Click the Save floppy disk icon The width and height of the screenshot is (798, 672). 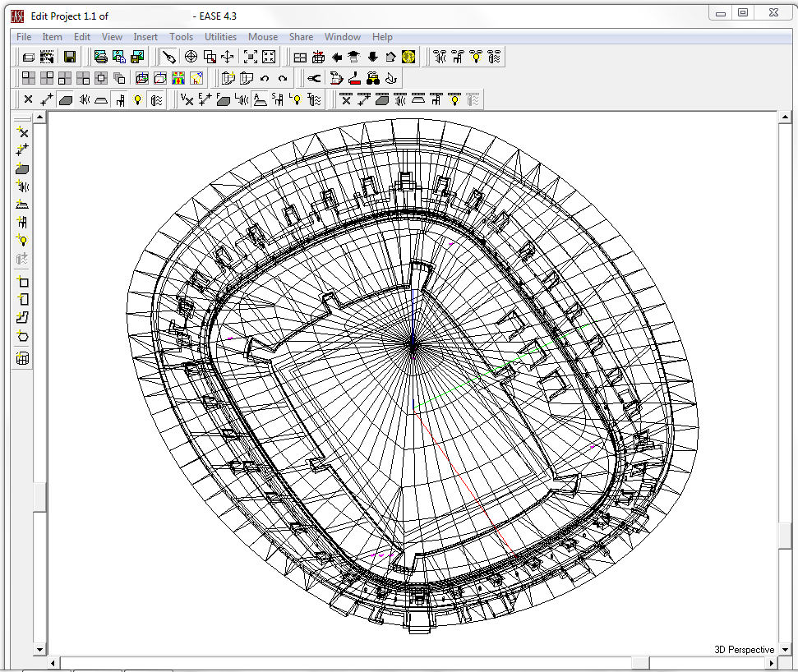[x=70, y=57]
